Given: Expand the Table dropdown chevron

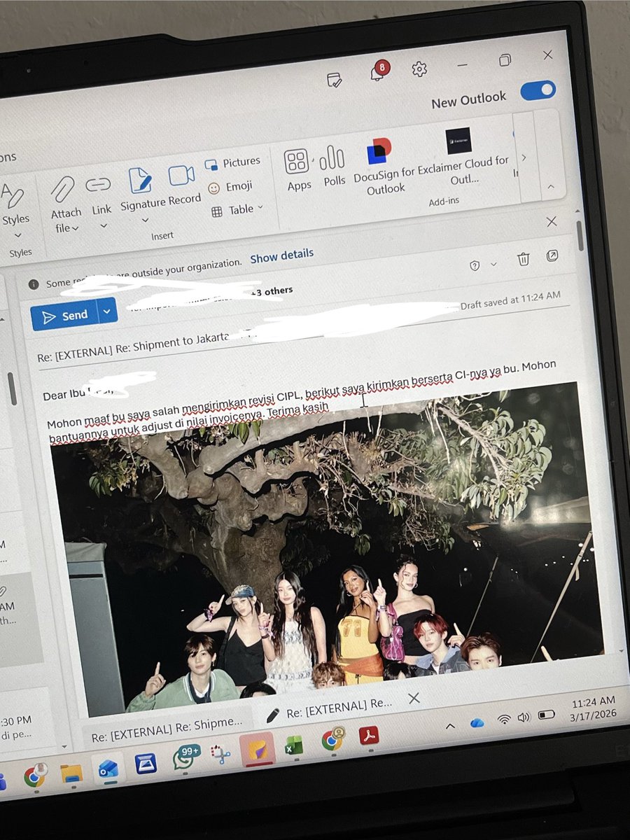Looking at the screenshot, I should coord(260,207).
